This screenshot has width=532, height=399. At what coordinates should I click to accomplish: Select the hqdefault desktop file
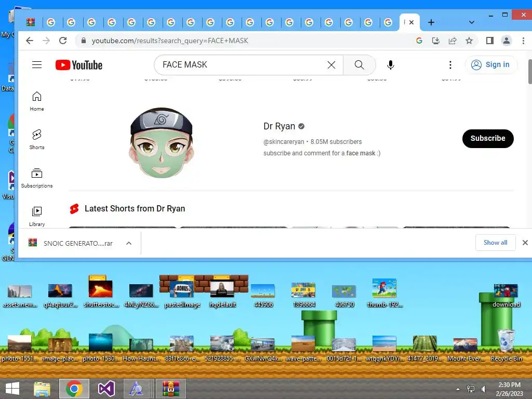click(x=222, y=295)
